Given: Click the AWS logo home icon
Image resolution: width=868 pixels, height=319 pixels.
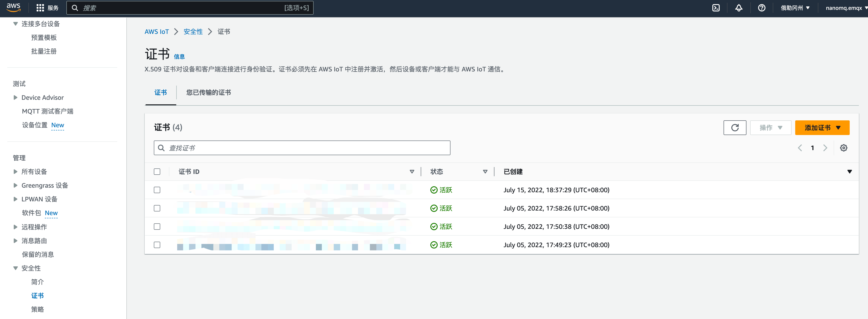Looking at the screenshot, I should [14, 7].
